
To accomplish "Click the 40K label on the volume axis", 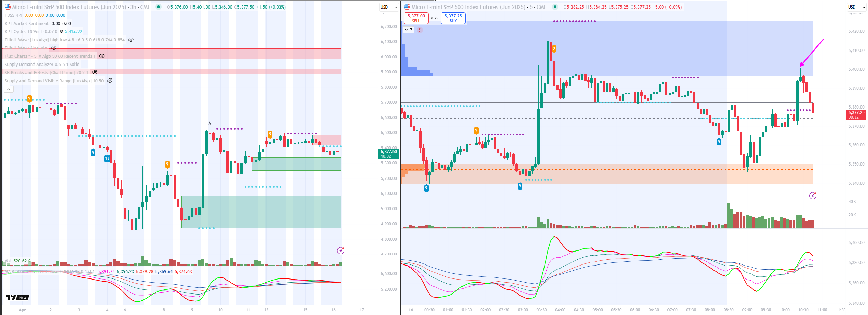I will pyautogui.click(x=852, y=202).
